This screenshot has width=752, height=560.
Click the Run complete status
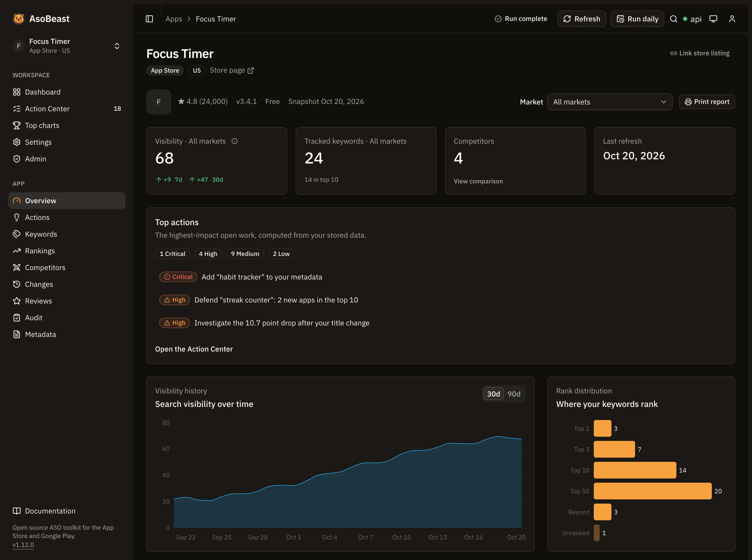pos(521,19)
